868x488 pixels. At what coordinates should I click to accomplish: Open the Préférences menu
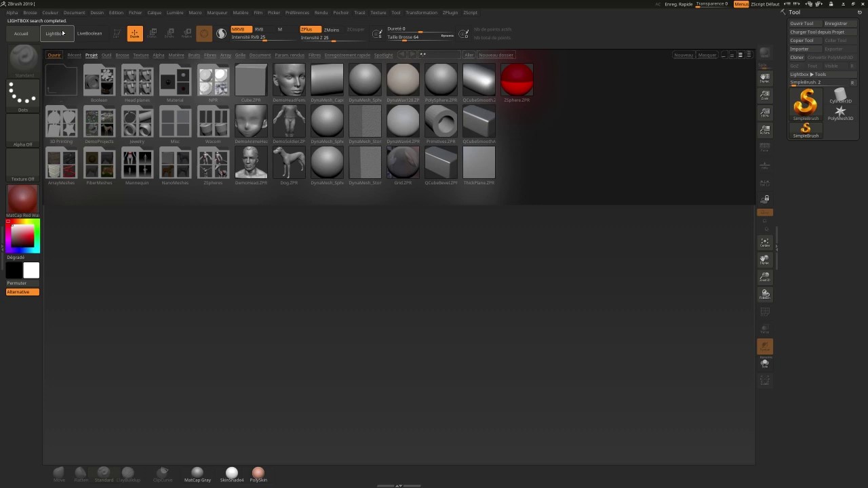click(297, 13)
